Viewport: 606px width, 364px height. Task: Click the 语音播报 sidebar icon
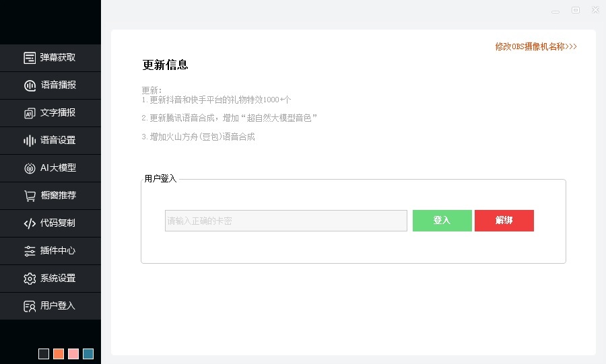(30, 85)
